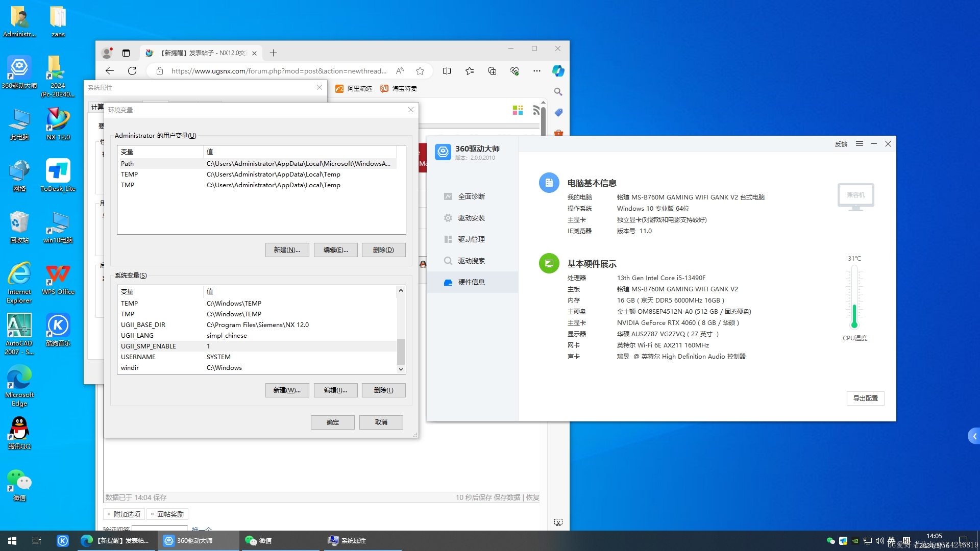980x551 pixels.
Task: Click browser back arrow in Edge
Action: (109, 71)
